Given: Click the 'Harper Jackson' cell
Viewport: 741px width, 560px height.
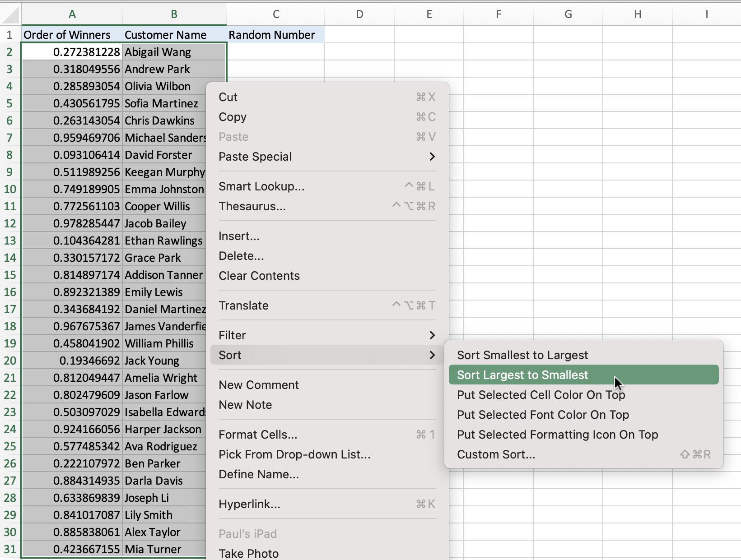Looking at the screenshot, I should [164, 429].
